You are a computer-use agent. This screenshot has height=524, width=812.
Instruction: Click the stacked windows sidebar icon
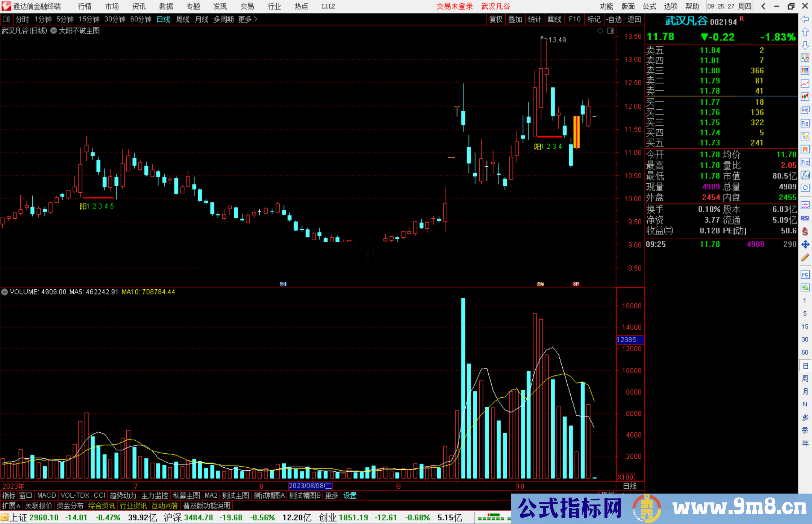click(x=805, y=110)
